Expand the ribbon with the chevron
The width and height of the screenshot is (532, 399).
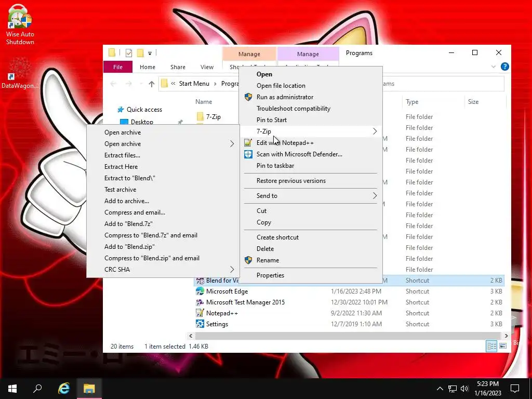(x=494, y=67)
